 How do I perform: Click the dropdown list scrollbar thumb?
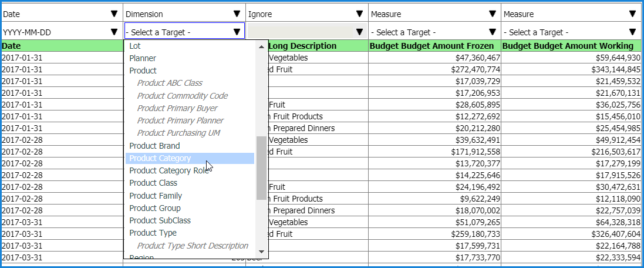pyautogui.click(x=262, y=168)
